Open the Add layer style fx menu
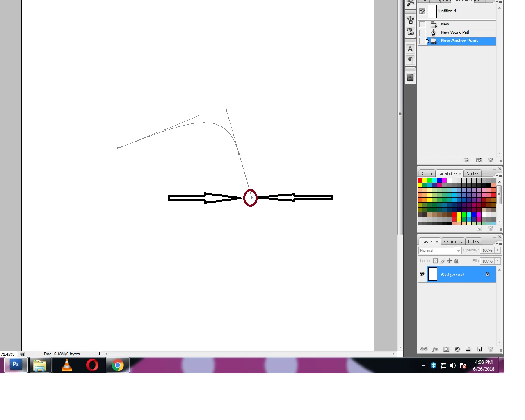This screenshot has height=420, width=525. pyautogui.click(x=436, y=349)
